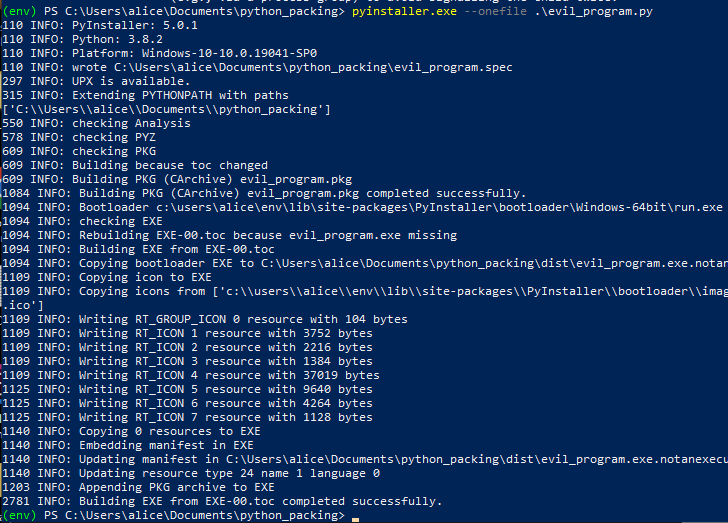Click the evil_program.py argument

point(594,12)
